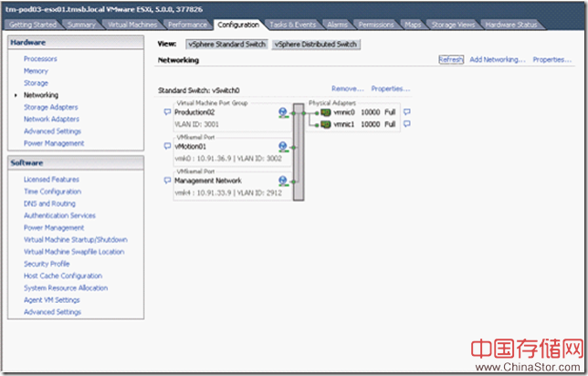Click Remove... for vSwitch0

pos(348,89)
